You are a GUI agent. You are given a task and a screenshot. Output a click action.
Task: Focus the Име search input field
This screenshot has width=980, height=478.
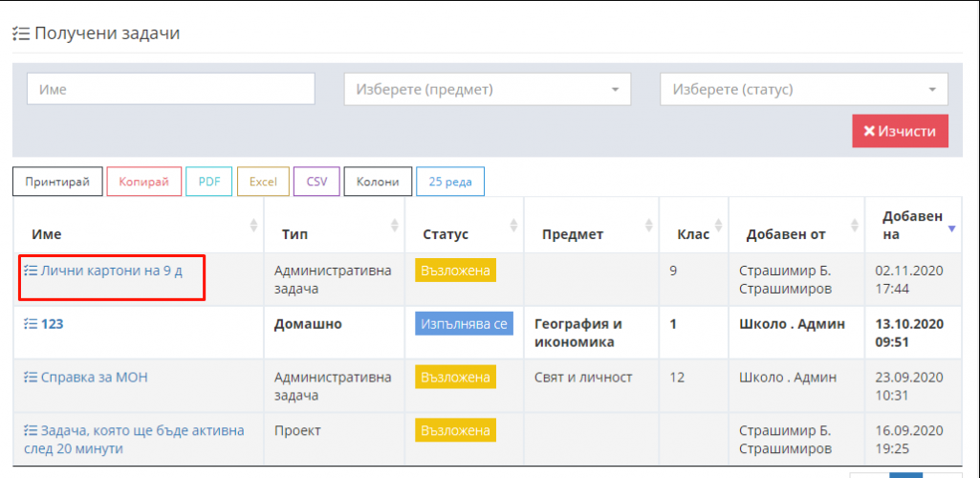coord(171,90)
